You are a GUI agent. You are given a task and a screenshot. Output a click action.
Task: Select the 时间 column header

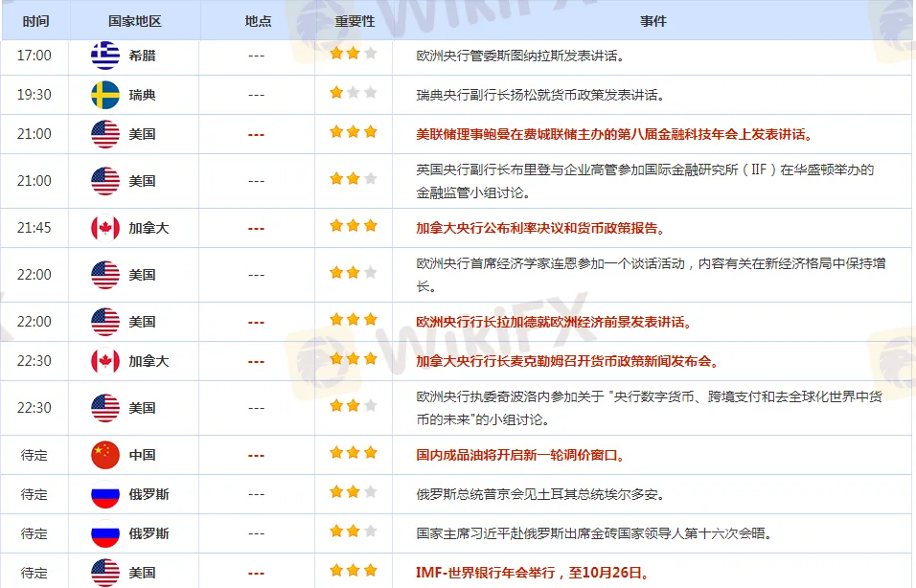click(x=34, y=21)
